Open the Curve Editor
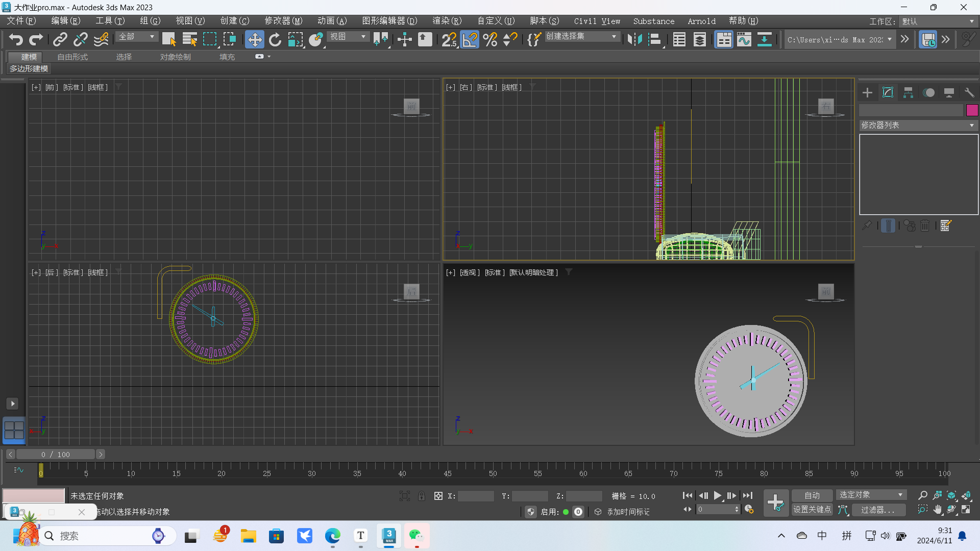The width and height of the screenshot is (980, 551). pos(744,39)
